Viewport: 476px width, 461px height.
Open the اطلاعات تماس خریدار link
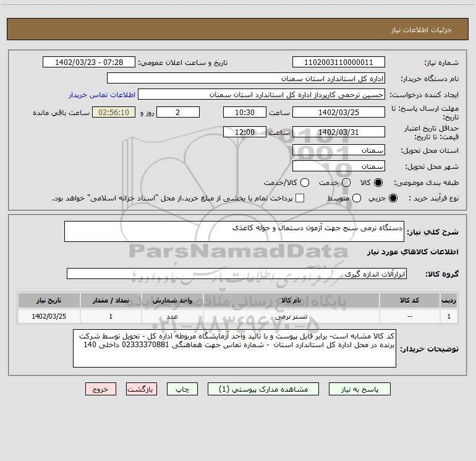102,95
